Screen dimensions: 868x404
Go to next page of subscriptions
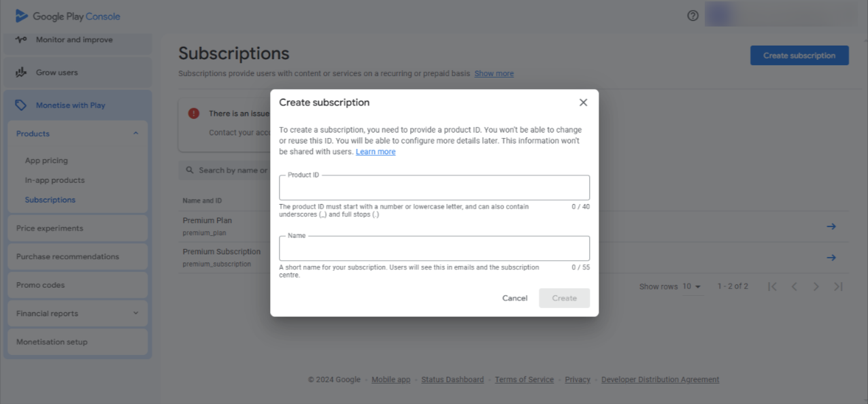pos(816,286)
